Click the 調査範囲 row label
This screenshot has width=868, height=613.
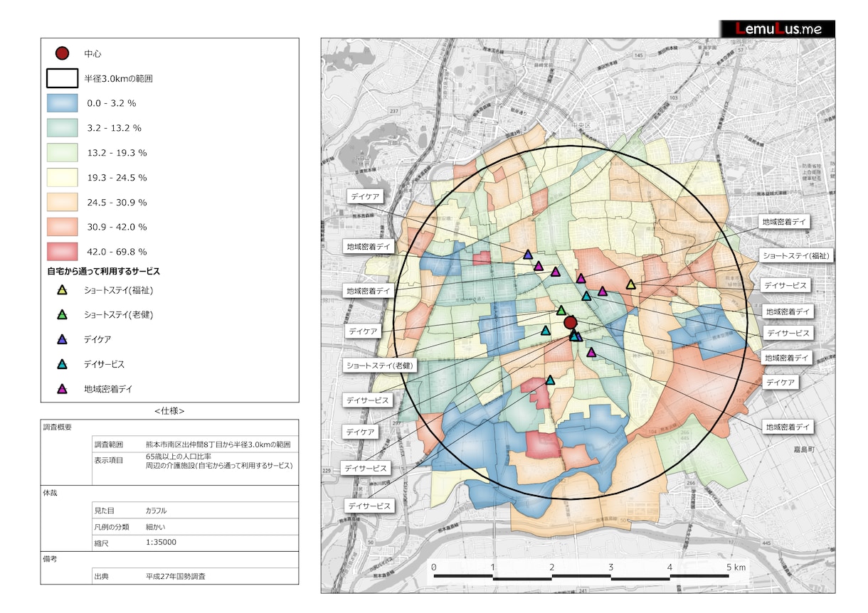pyautogui.click(x=109, y=444)
